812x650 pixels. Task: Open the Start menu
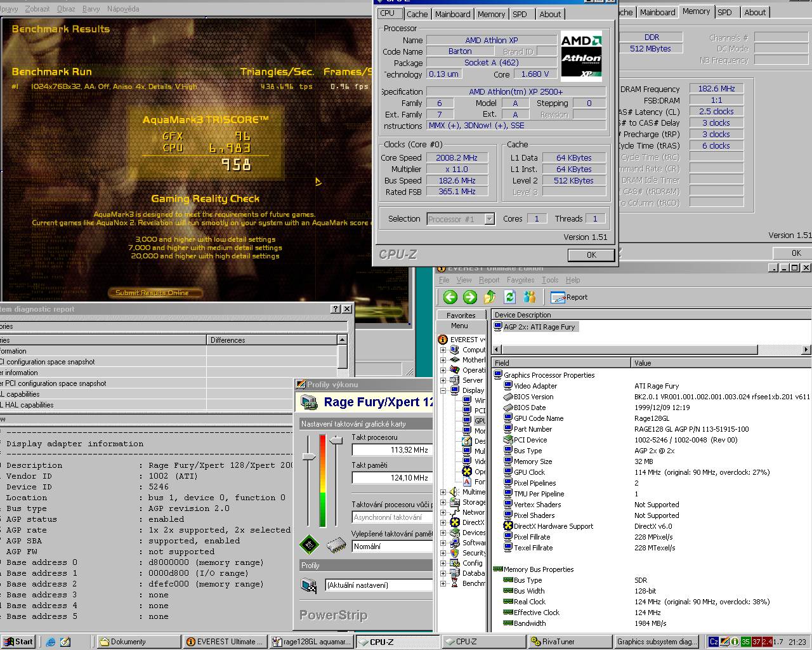(17, 642)
